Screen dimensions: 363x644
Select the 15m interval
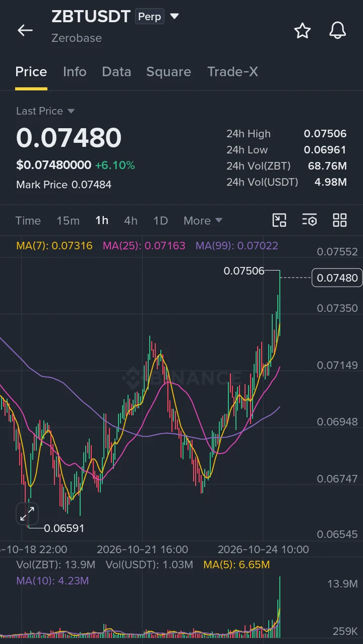pyautogui.click(x=68, y=221)
